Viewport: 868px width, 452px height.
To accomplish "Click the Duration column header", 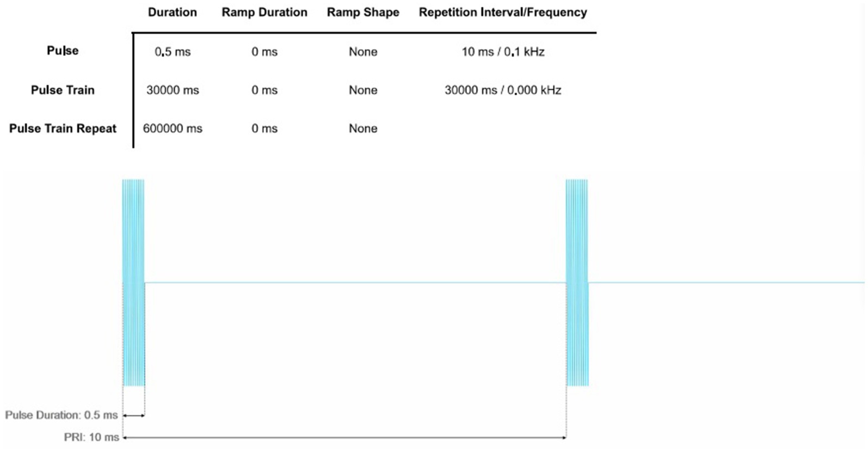I will click(x=173, y=13).
